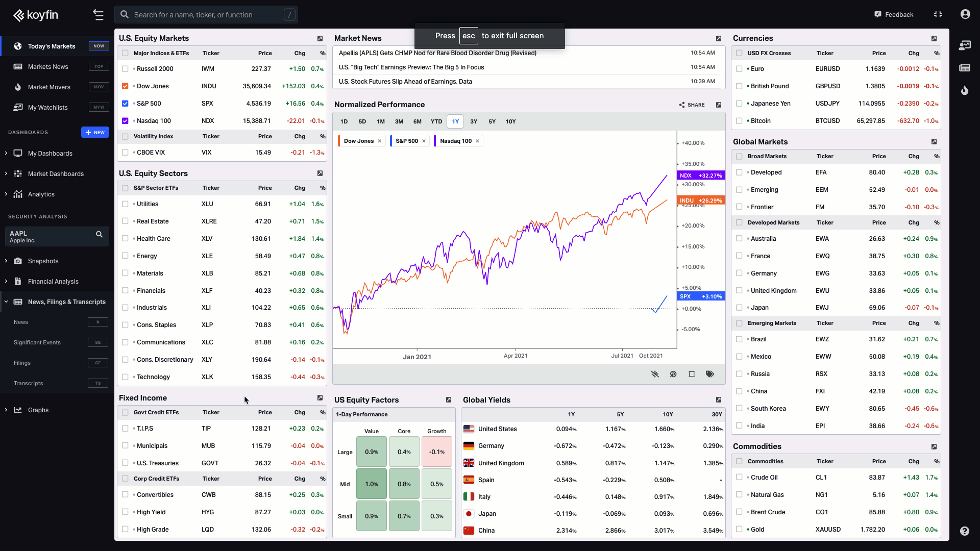Viewport: 980px width, 551px height.
Task: Open Today's Markets in sidebar
Action: point(57,46)
